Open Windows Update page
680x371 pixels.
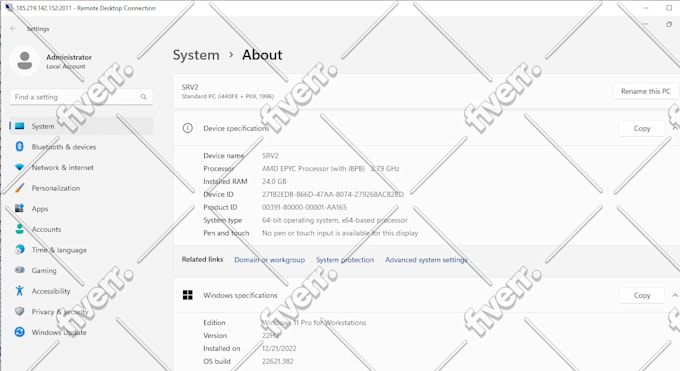click(81, 332)
